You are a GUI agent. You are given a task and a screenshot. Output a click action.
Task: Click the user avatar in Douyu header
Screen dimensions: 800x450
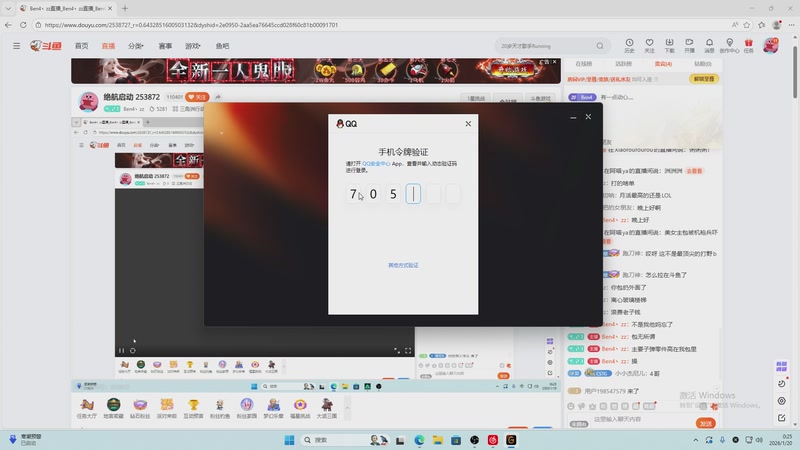pos(770,45)
